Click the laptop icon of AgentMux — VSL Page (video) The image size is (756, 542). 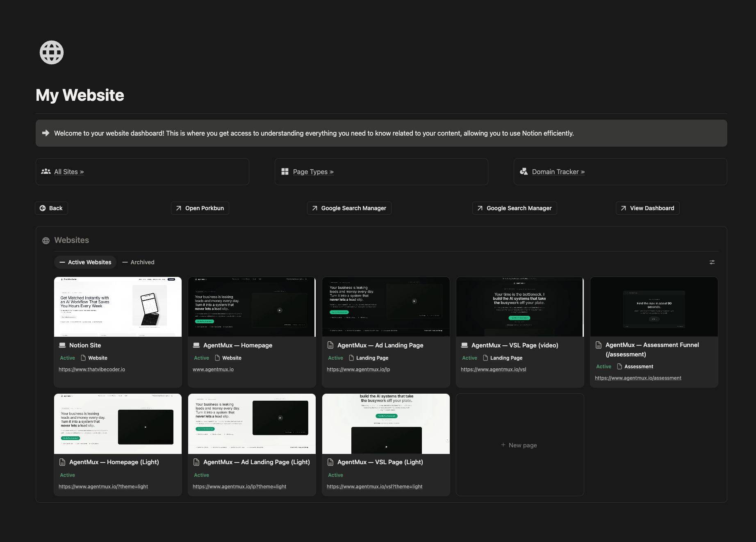click(x=465, y=345)
